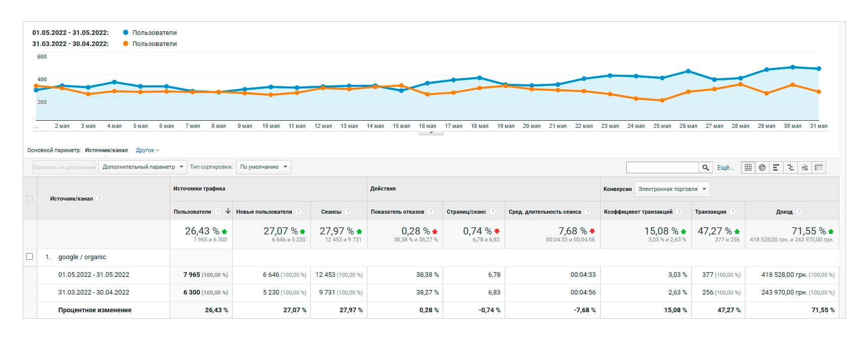This screenshot has height=341, width=868.
Task: Click into the table search field
Action: 663,167
